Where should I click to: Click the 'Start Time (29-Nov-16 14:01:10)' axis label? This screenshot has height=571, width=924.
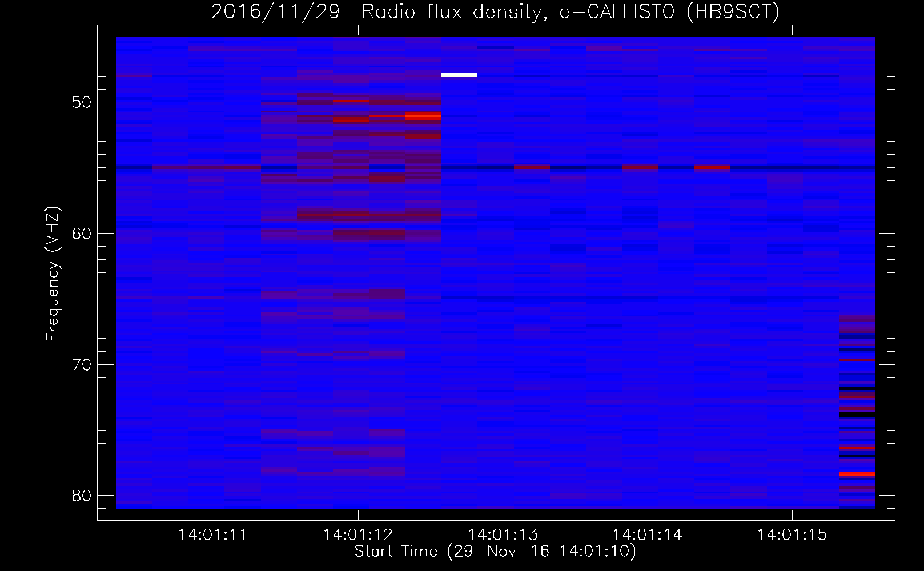[495, 552]
